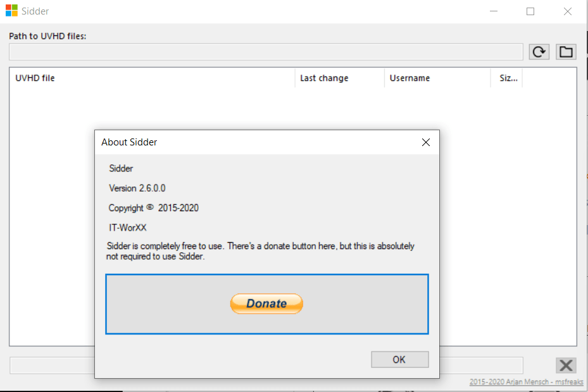
Task: Click the Path to UVHD files field
Action: tap(266, 52)
